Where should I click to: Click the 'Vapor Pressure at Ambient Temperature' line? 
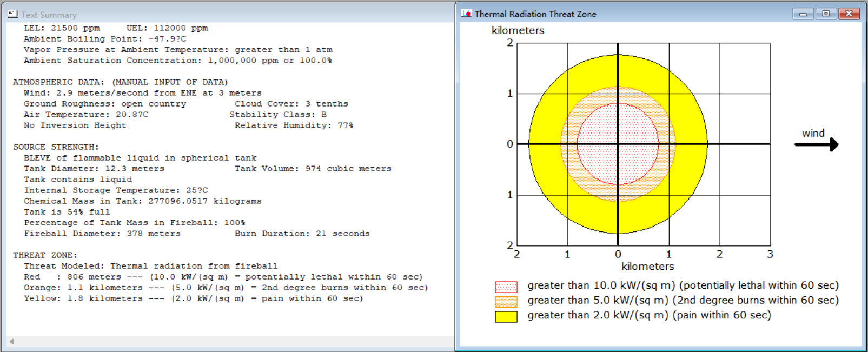pos(178,50)
